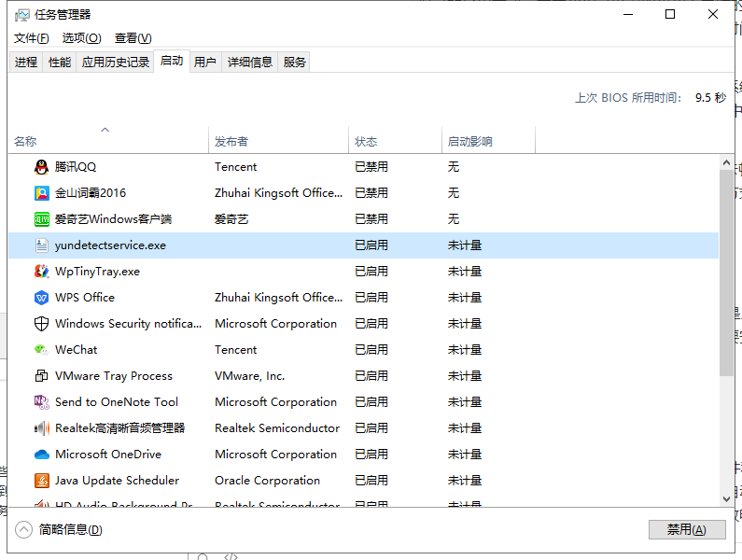Click the 禁用(A) button
742x560 pixels.
[x=687, y=529]
